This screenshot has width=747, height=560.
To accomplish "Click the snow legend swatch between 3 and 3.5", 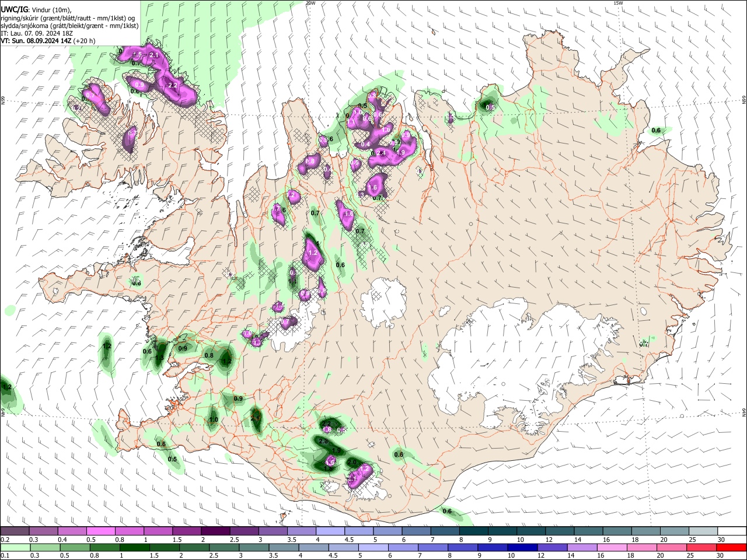I will (x=273, y=531).
